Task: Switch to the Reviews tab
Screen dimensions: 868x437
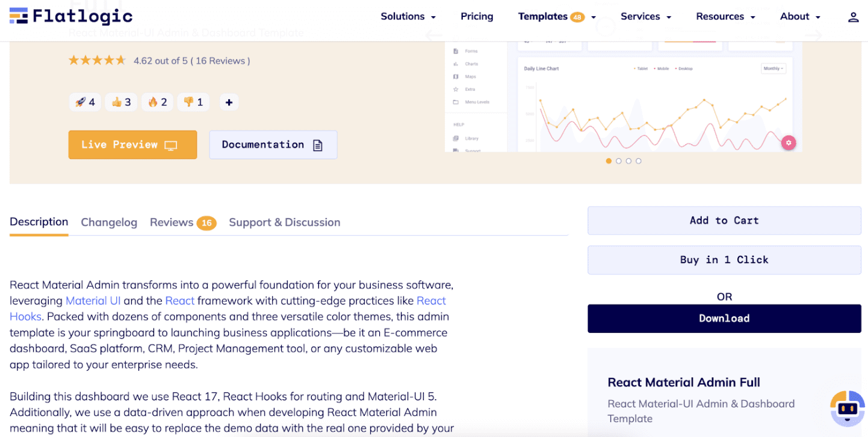Action: click(183, 222)
